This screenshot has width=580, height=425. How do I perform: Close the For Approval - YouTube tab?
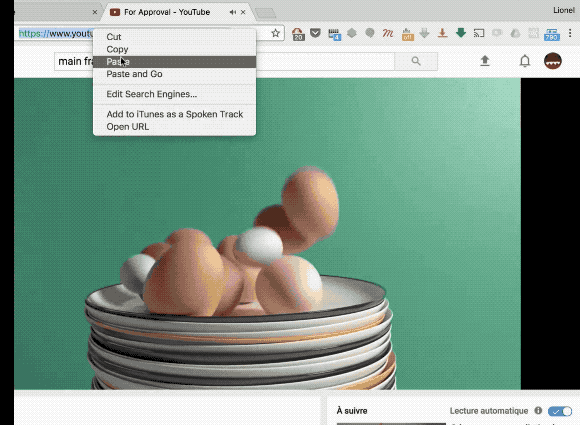click(243, 12)
